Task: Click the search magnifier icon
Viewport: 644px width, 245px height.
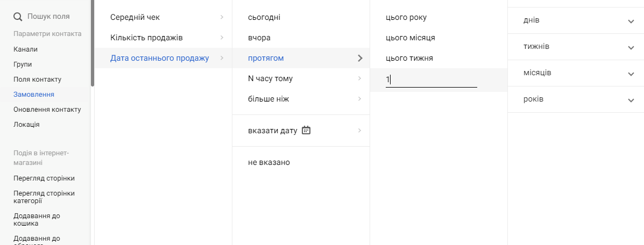Action: [x=18, y=17]
